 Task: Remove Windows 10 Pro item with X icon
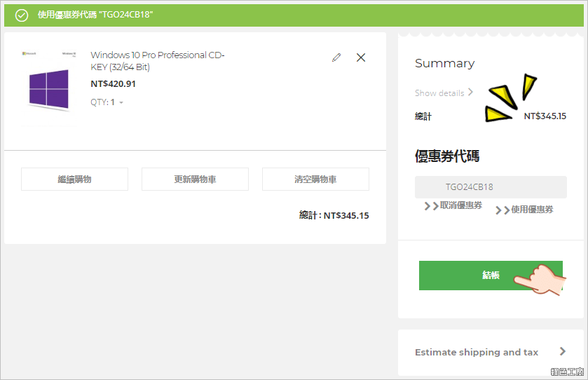[x=361, y=57]
